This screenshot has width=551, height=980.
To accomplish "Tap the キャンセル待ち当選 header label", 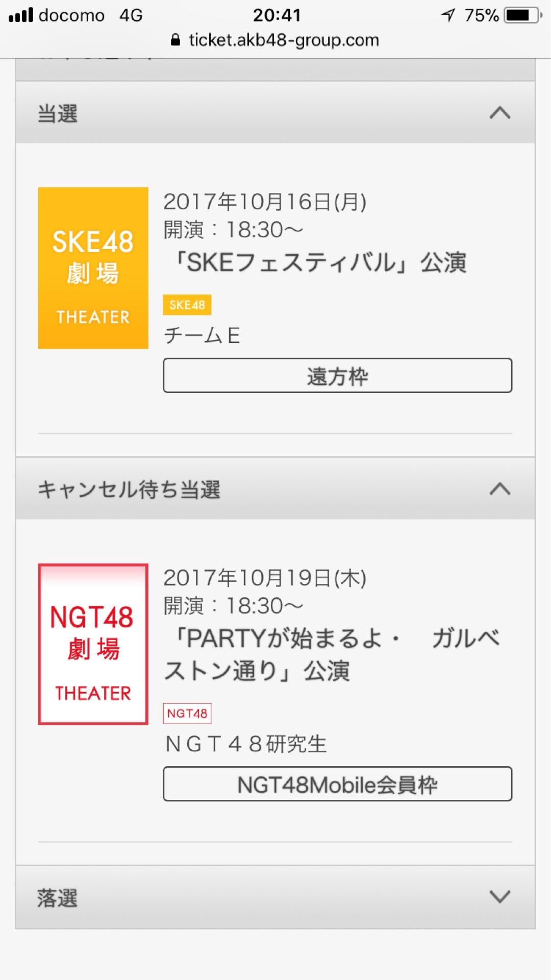I will pyautogui.click(x=129, y=489).
